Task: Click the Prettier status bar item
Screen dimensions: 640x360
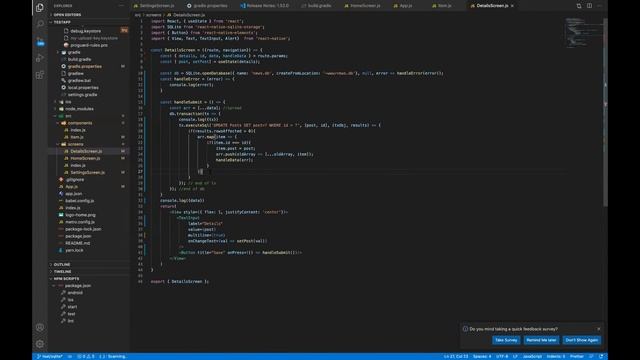Action: coord(577,356)
